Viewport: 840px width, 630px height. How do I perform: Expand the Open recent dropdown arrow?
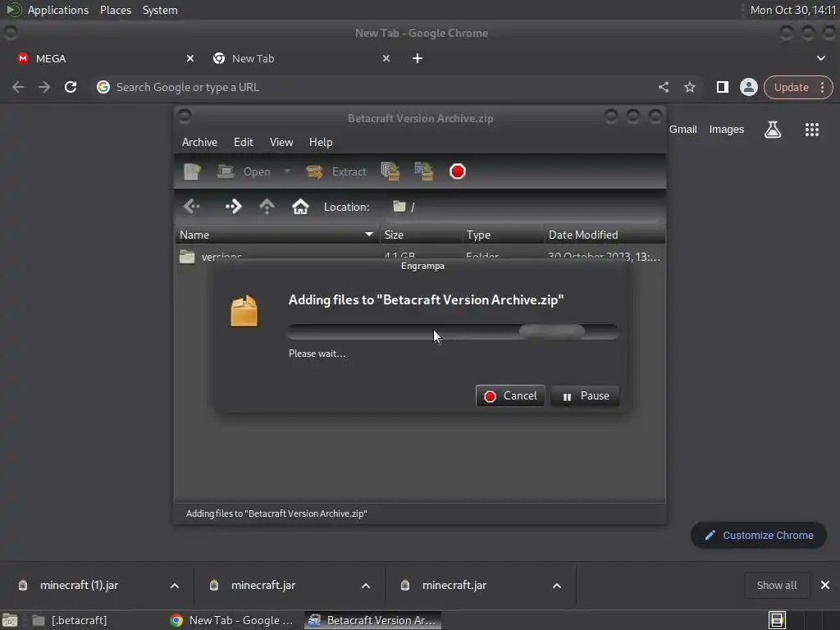pos(287,171)
